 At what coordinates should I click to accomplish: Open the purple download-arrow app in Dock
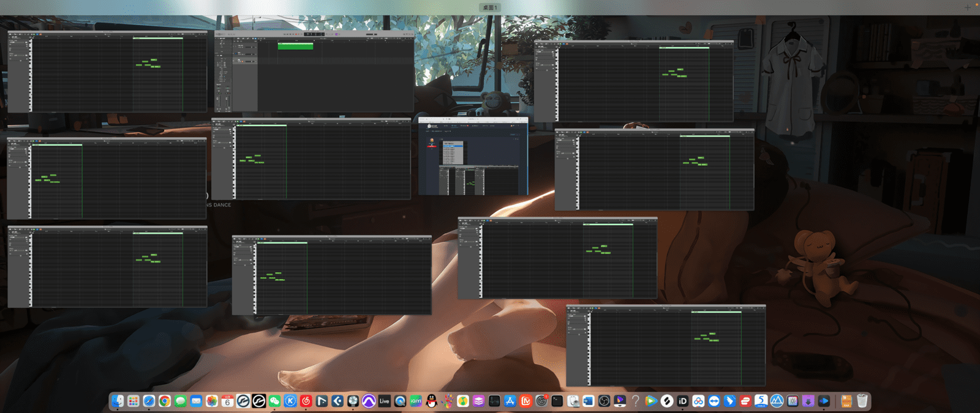pyautogui.click(x=808, y=401)
